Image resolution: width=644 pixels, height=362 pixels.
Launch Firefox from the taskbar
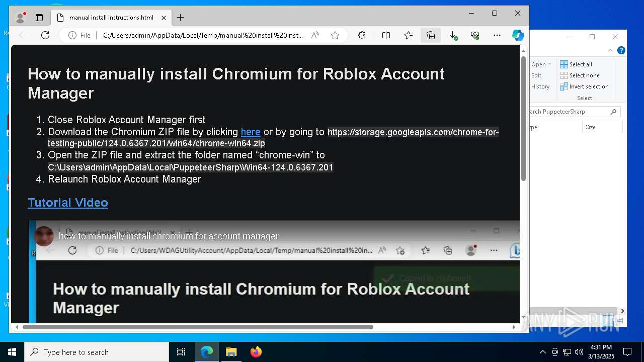[x=256, y=352]
